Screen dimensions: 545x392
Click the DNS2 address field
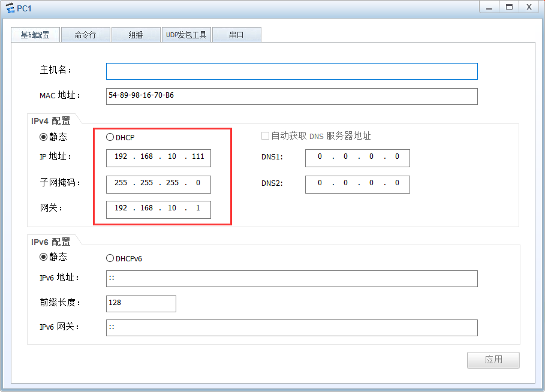[357, 184]
